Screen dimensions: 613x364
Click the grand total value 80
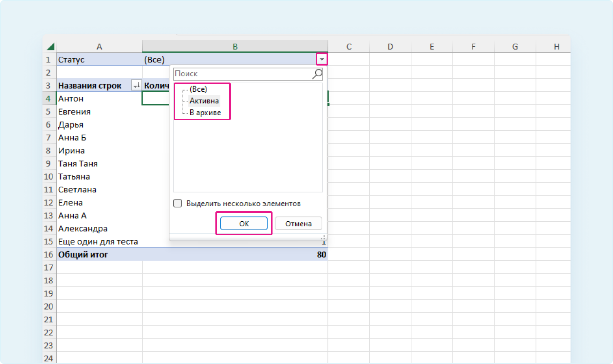click(321, 254)
